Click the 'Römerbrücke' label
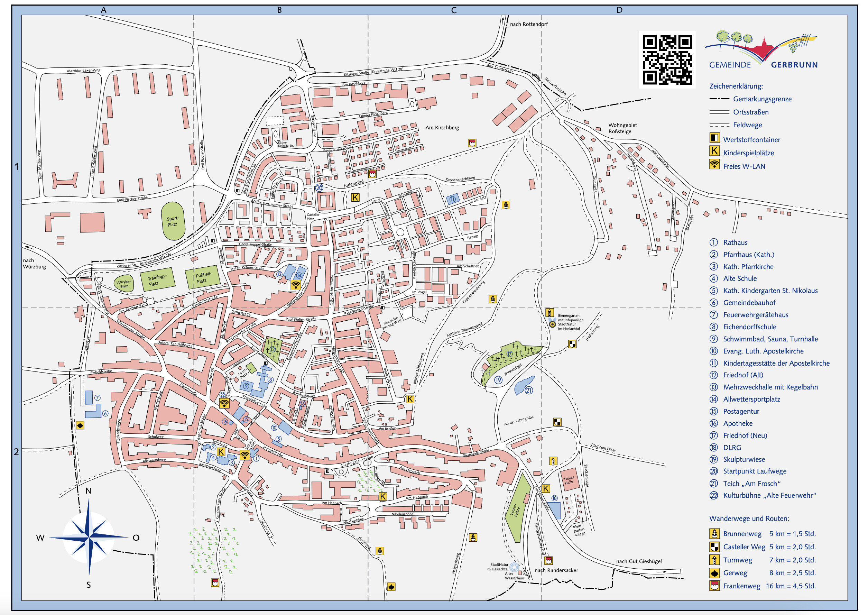 pyautogui.click(x=555, y=86)
